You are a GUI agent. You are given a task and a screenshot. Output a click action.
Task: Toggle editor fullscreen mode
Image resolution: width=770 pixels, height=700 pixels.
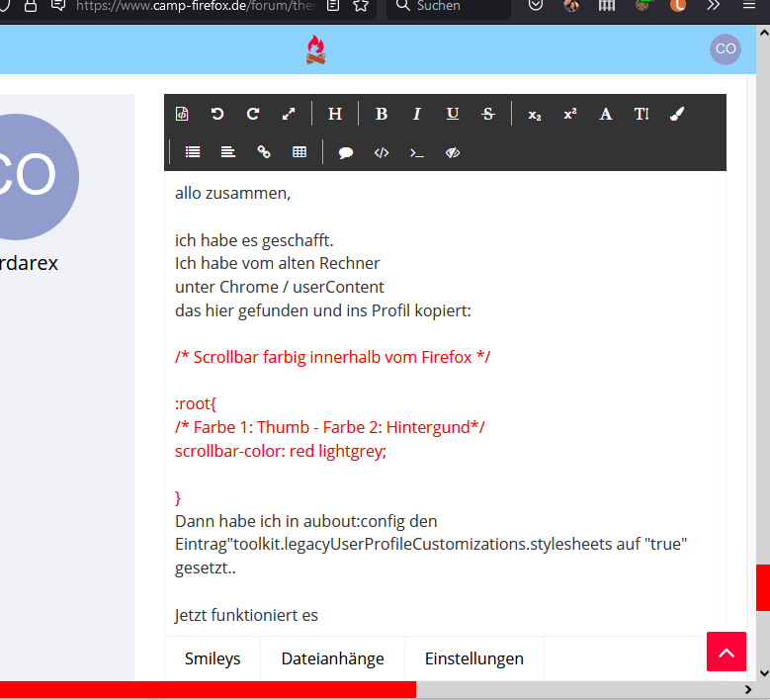289,114
